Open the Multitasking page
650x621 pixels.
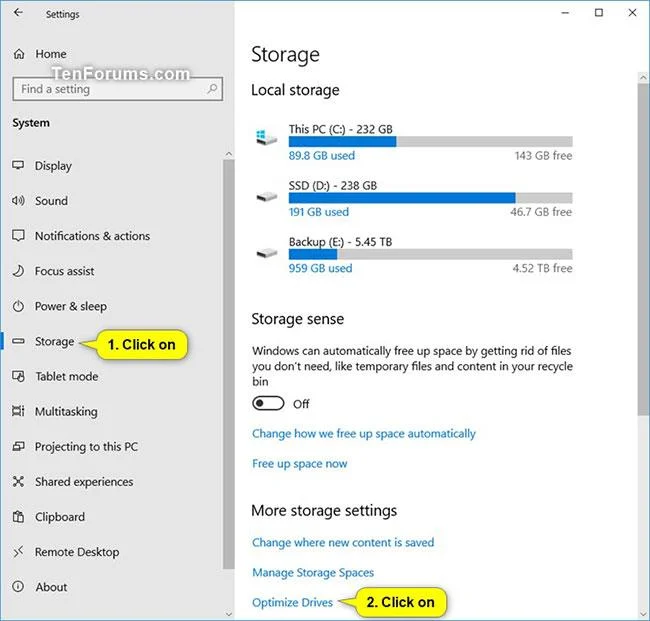[66, 412]
